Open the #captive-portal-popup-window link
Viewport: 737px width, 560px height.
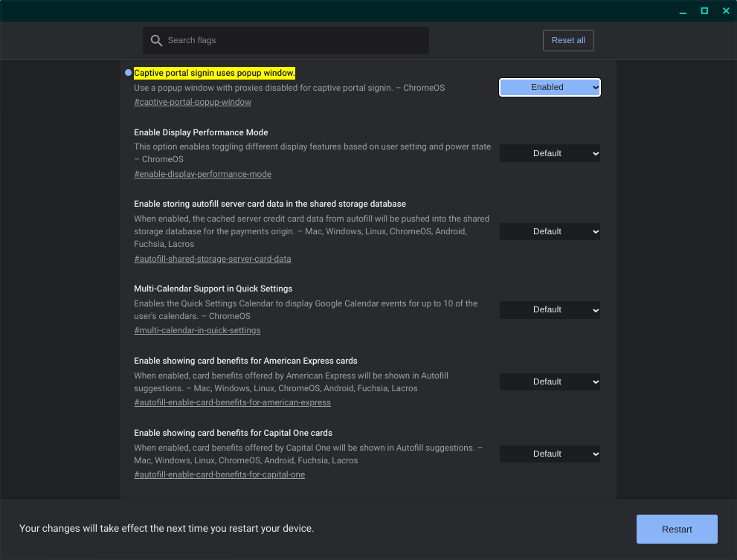193,102
